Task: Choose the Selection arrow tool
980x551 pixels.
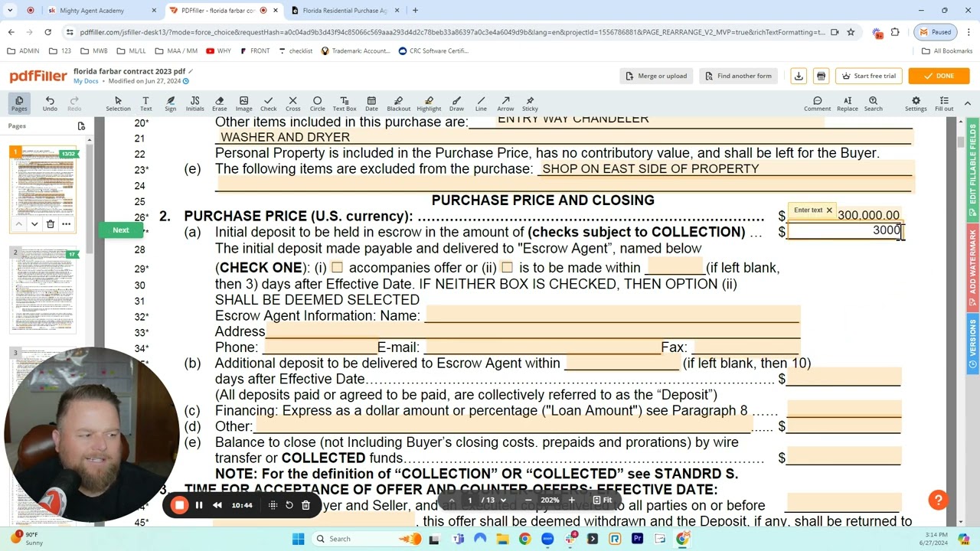Action: 118,103
